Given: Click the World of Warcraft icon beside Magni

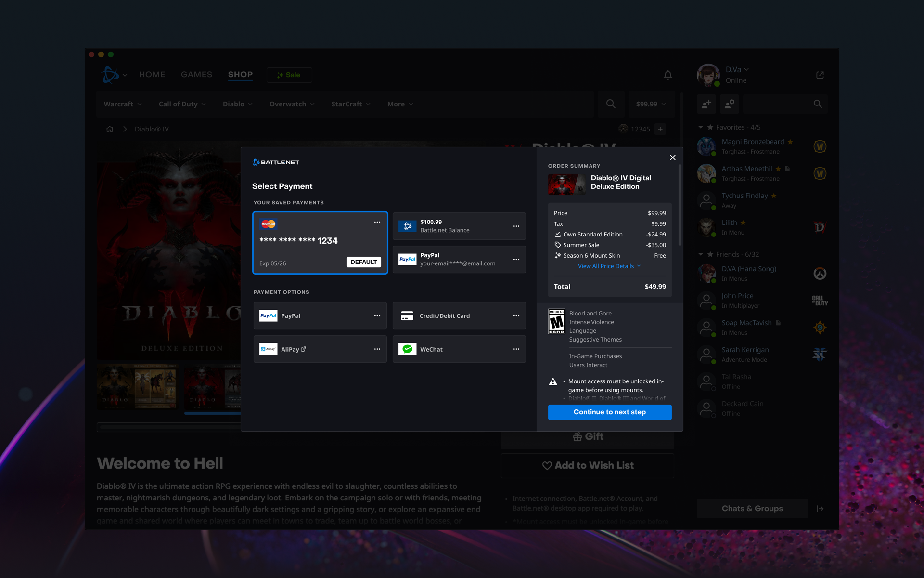Looking at the screenshot, I should pos(820,146).
